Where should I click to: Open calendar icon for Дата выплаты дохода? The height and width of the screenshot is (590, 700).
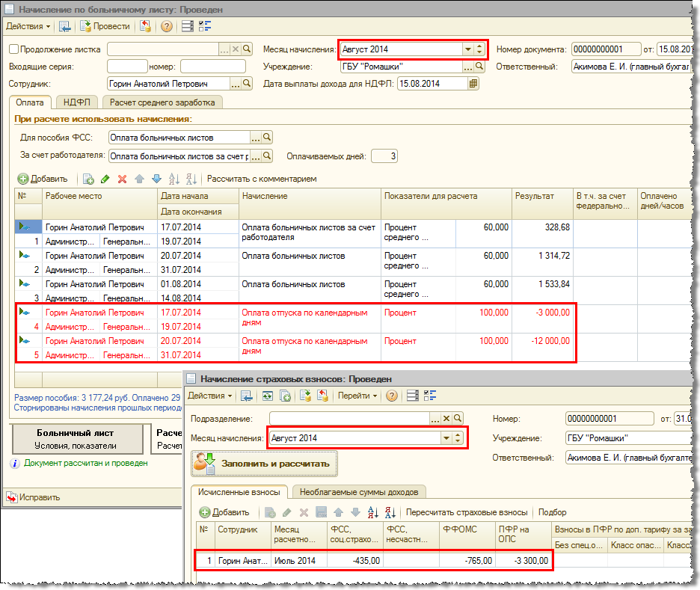coord(473,84)
